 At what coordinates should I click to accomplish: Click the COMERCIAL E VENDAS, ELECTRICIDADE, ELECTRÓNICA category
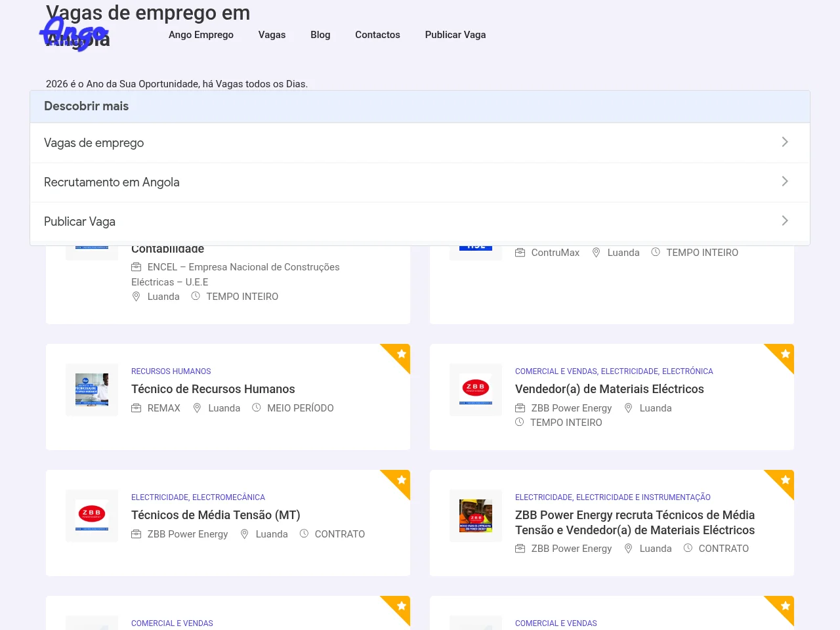coord(614,371)
